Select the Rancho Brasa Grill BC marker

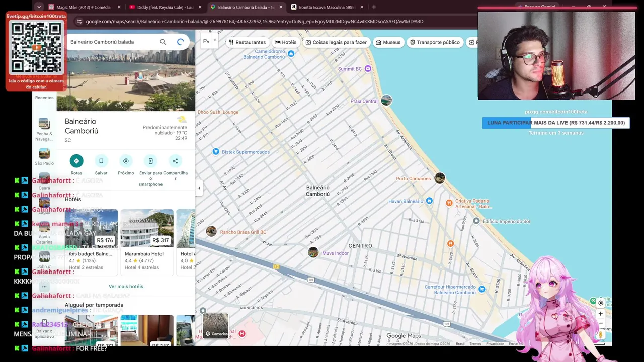tap(211, 231)
